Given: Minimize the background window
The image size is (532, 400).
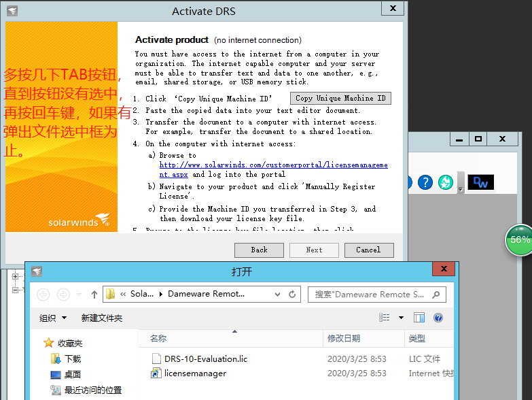Looking at the screenshot, I should (x=459, y=139).
